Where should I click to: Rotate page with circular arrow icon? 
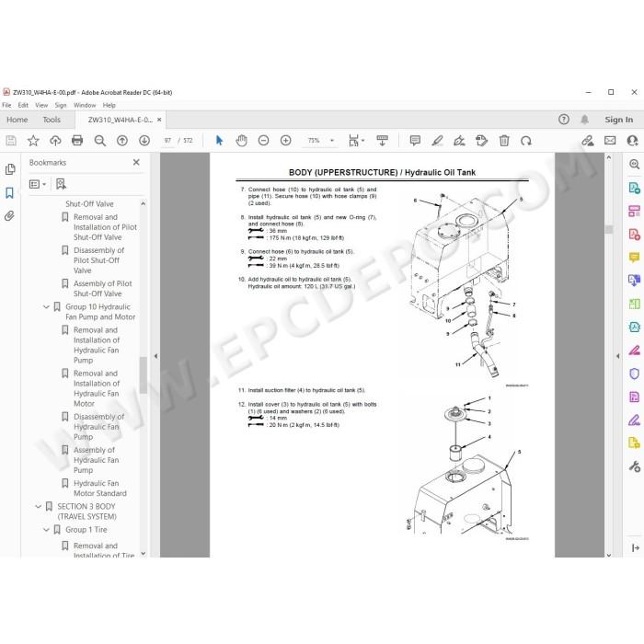[526, 141]
